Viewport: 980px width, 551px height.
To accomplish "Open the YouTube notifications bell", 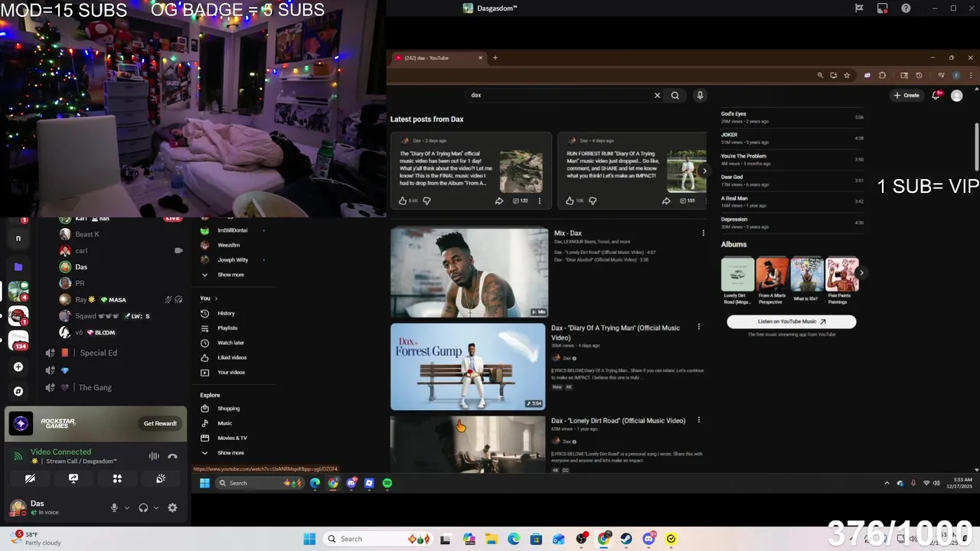I will click(936, 96).
